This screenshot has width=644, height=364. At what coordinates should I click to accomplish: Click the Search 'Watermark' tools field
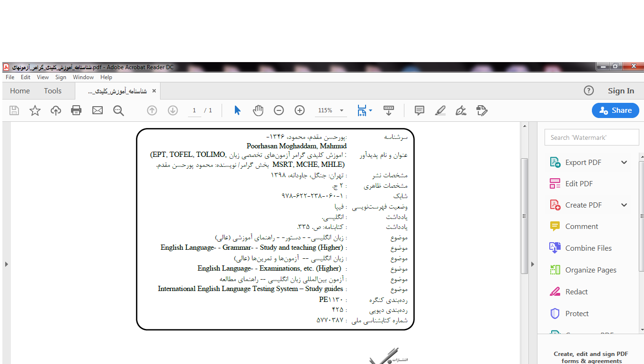(x=591, y=137)
